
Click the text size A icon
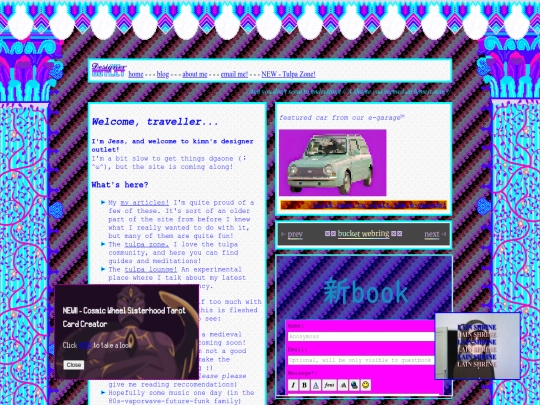(x=343, y=385)
